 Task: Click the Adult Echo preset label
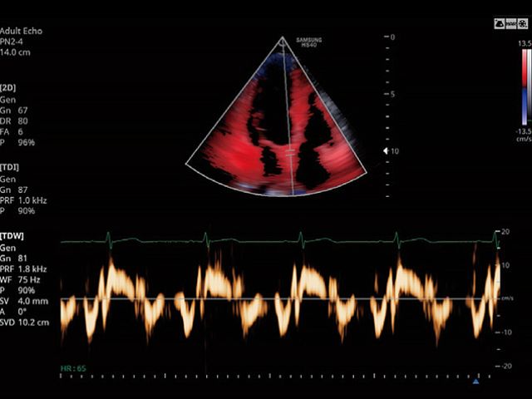click(21, 32)
